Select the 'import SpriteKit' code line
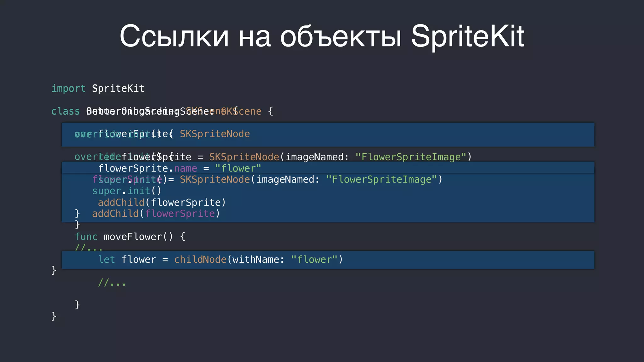Screen dimensions: 644x362 (98, 89)
